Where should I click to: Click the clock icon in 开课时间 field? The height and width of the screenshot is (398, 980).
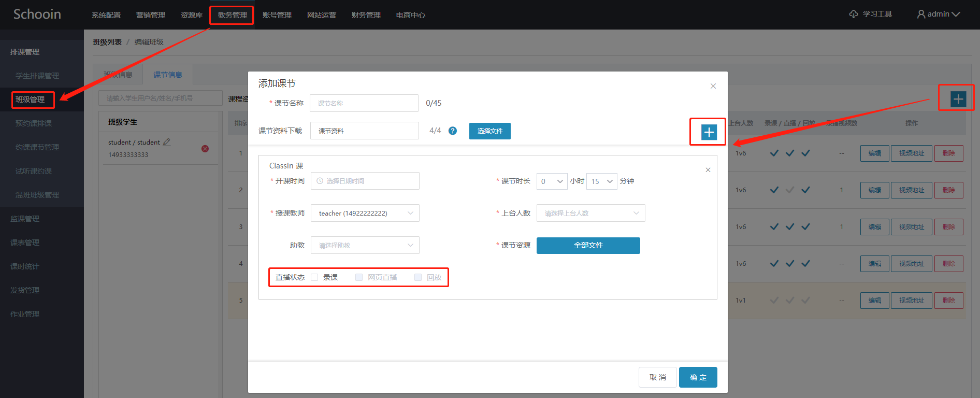tap(320, 181)
